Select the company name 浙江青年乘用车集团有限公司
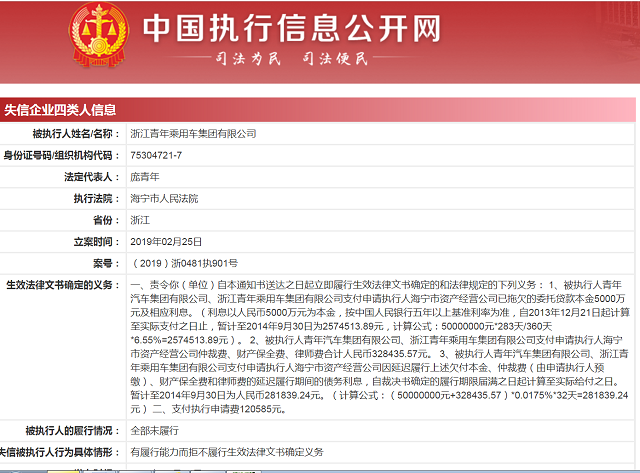Viewport: 640px width, 473px height. coord(193,133)
